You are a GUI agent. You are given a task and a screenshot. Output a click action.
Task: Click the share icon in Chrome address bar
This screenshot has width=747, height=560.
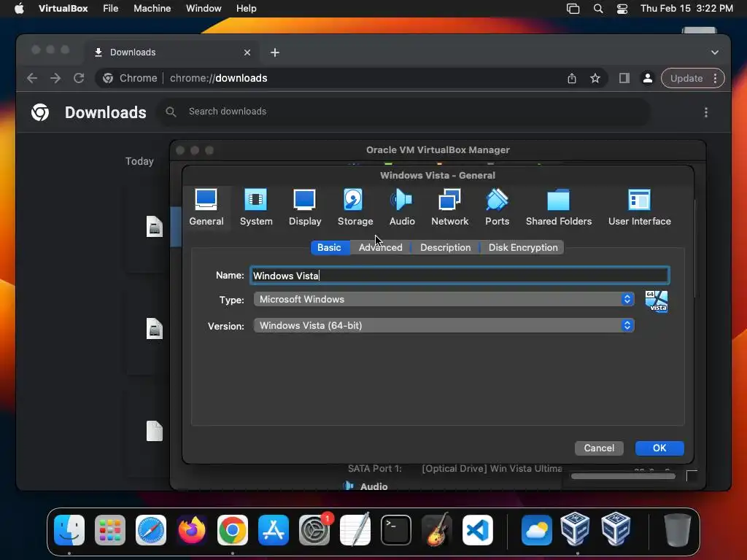click(x=572, y=78)
